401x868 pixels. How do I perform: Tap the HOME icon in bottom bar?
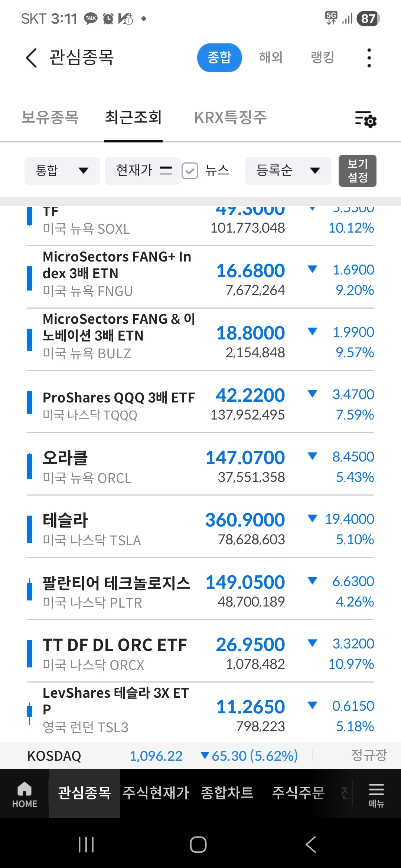[x=25, y=794]
